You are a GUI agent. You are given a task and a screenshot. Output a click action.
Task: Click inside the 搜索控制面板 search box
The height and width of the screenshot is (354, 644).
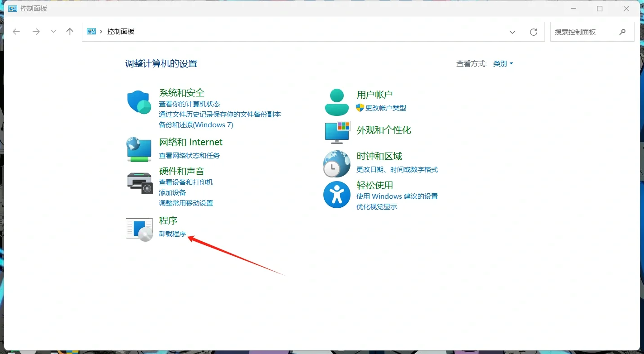coord(586,31)
